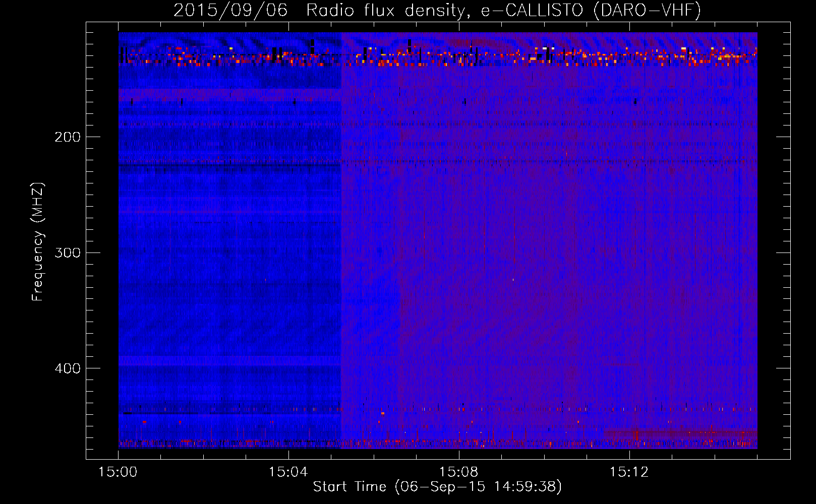Click the "15:00" time tick label
Screen dimensions: 816x504
118,472
